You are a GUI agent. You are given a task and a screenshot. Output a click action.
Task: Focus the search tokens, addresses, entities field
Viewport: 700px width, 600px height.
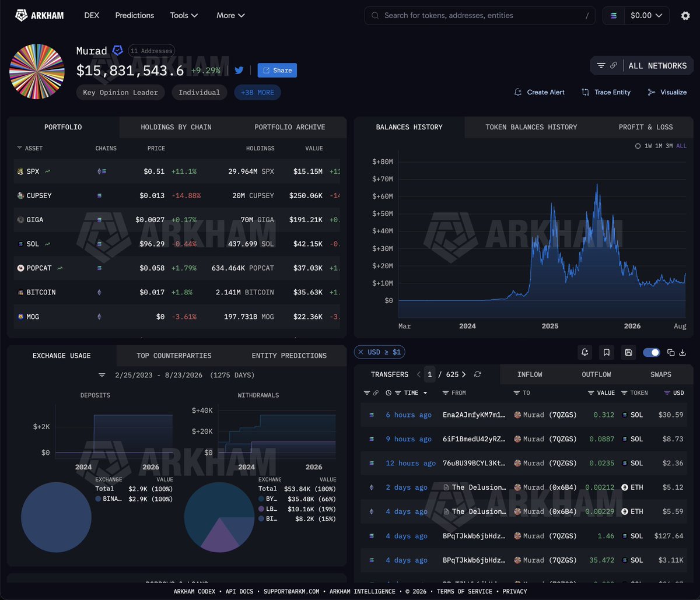point(480,16)
